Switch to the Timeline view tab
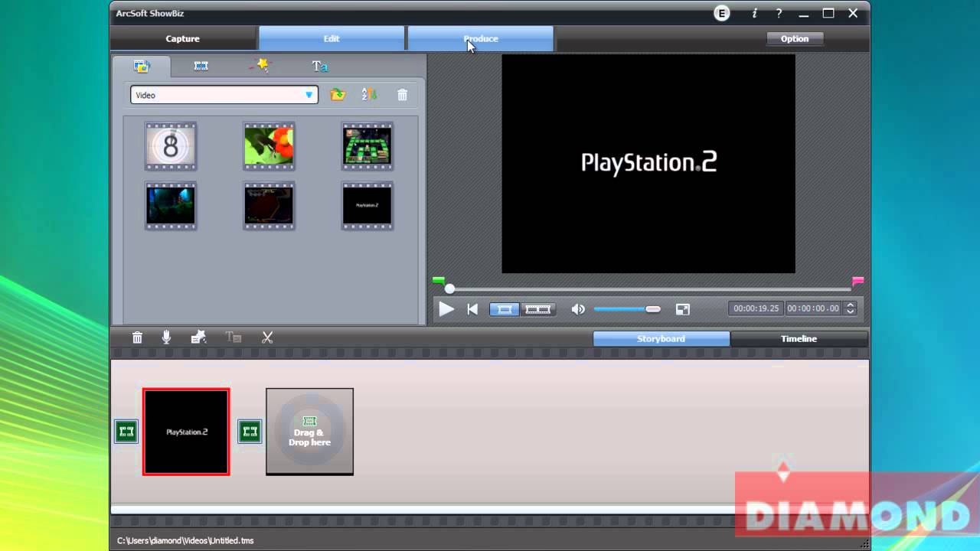Viewport: 980px width, 551px height. coord(799,339)
